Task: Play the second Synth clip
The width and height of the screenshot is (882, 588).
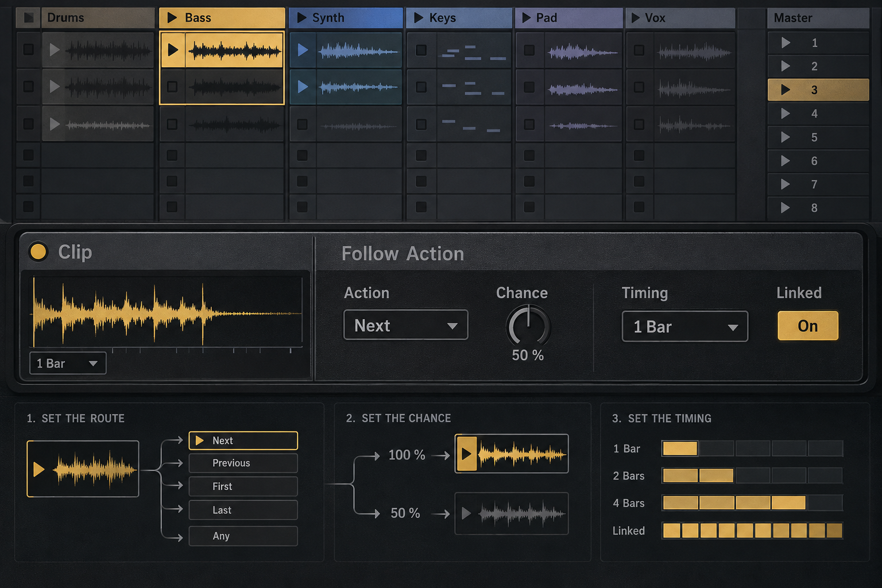Action: click(x=303, y=87)
